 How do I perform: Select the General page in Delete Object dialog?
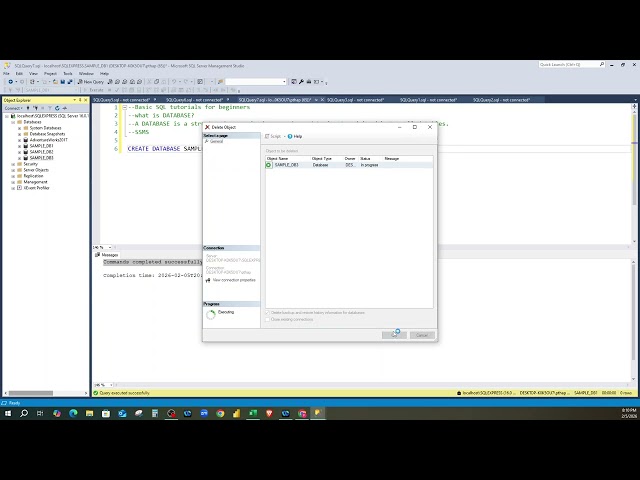click(x=217, y=141)
